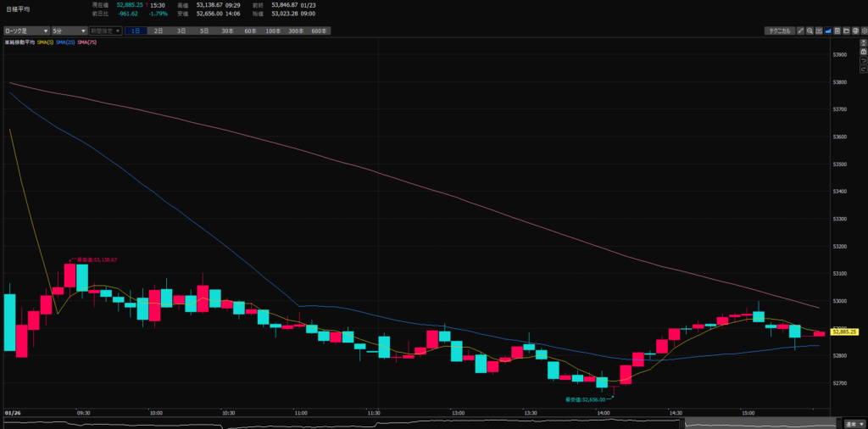The width and height of the screenshot is (868, 429).
Task: Click the テクニカル button
Action: (779, 31)
